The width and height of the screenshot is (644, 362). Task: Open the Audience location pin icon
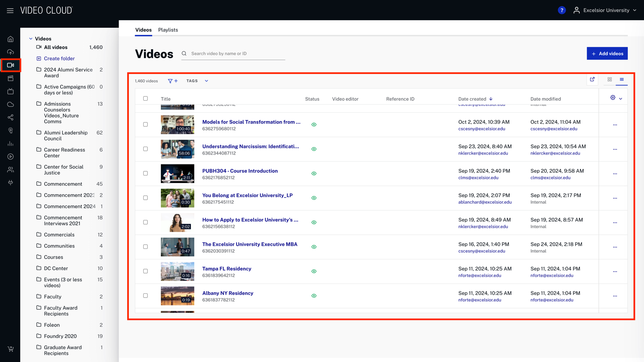pos(11,131)
